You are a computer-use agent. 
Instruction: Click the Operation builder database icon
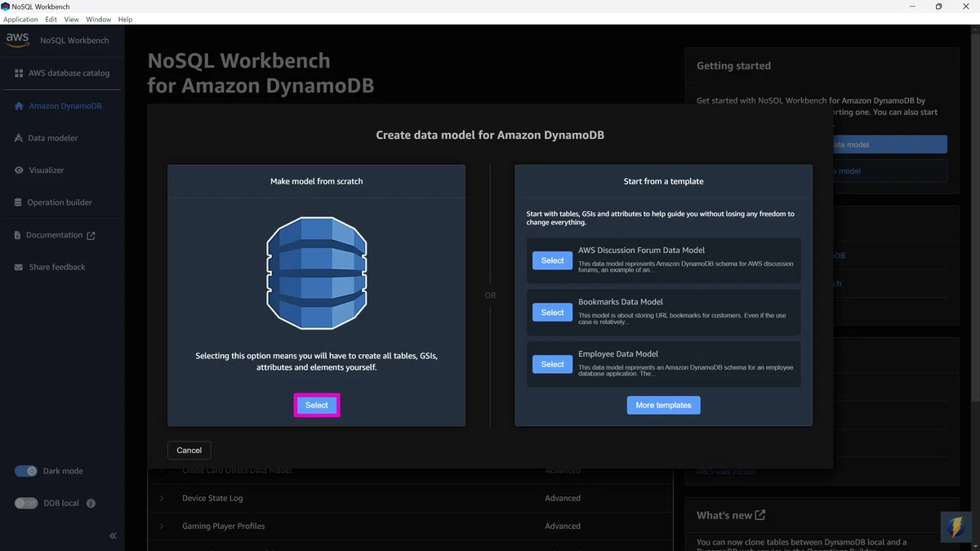19,202
